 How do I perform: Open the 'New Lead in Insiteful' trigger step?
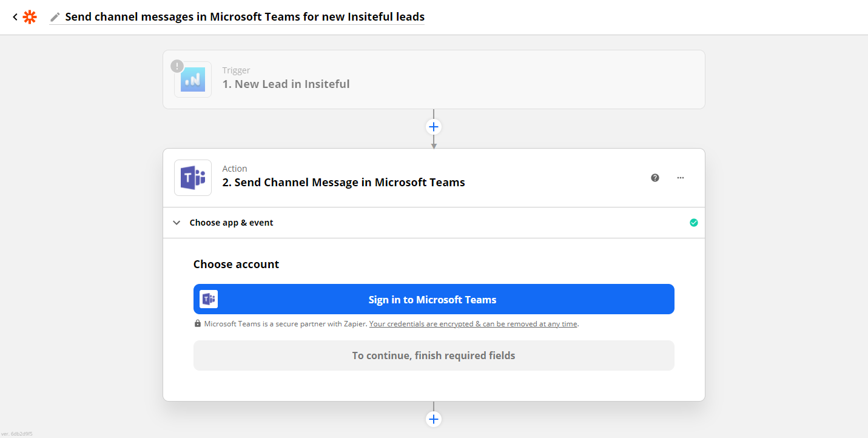434,79
